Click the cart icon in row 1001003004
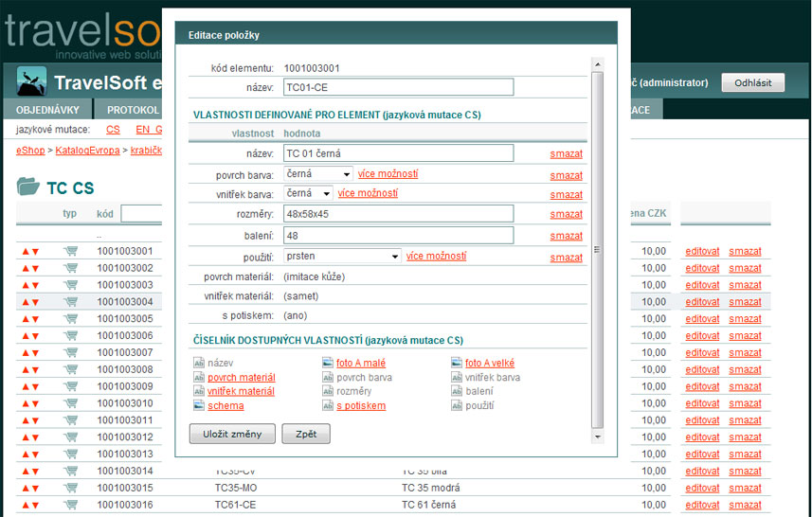 (71, 302)
